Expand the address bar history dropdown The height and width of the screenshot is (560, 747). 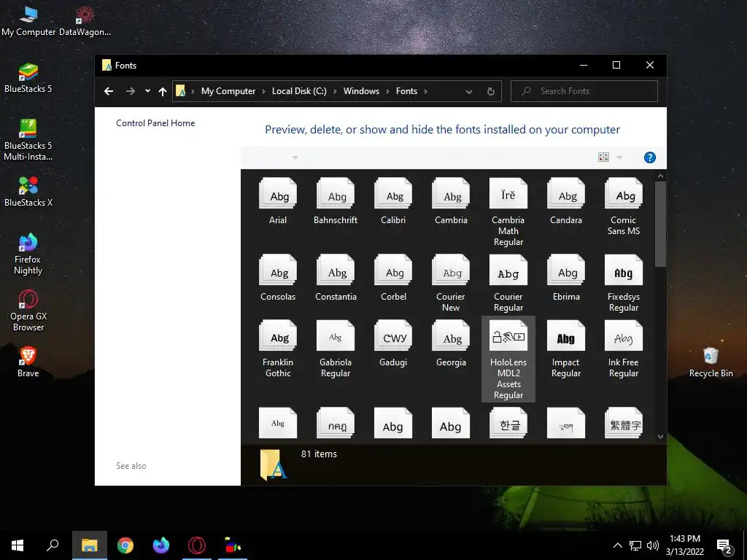click(469, 91)
